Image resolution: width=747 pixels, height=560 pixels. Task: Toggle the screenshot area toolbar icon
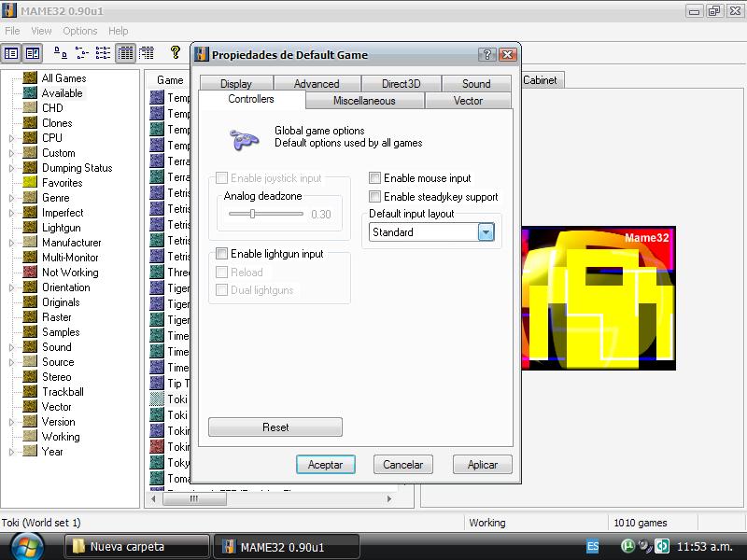coord(33,53)
